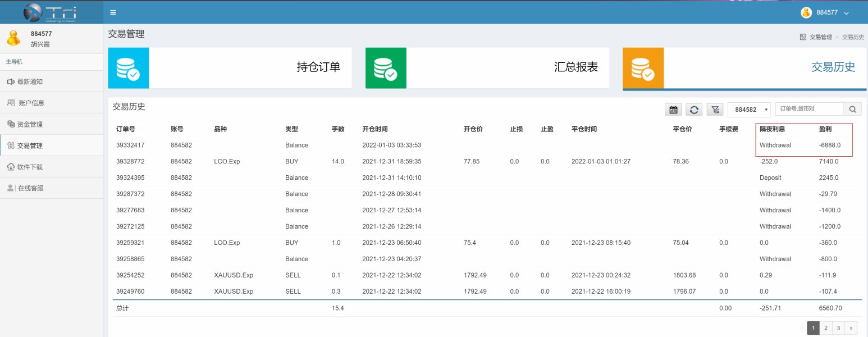
Task: Click the -6888.0 withdrawal amount
Action: [830, 145]
